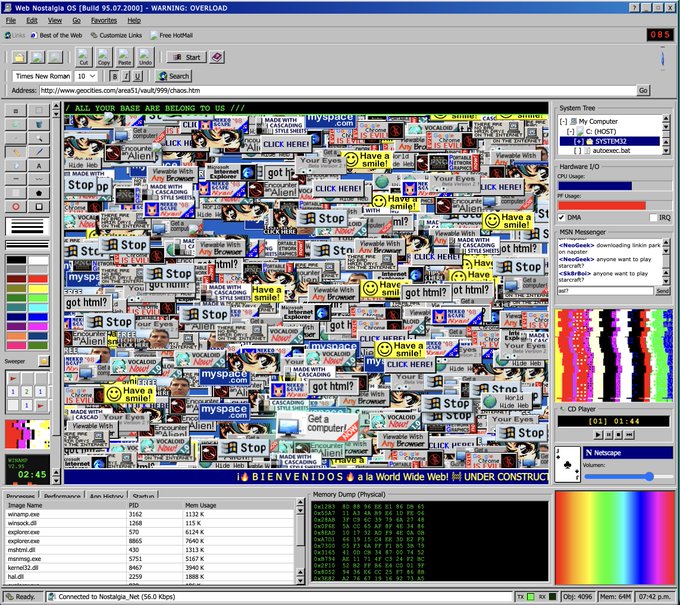Viewport: 680px width, 605px height.
Task: Click the Start button in toolbar
Action: pyautogui.click(x=186, y=57)
